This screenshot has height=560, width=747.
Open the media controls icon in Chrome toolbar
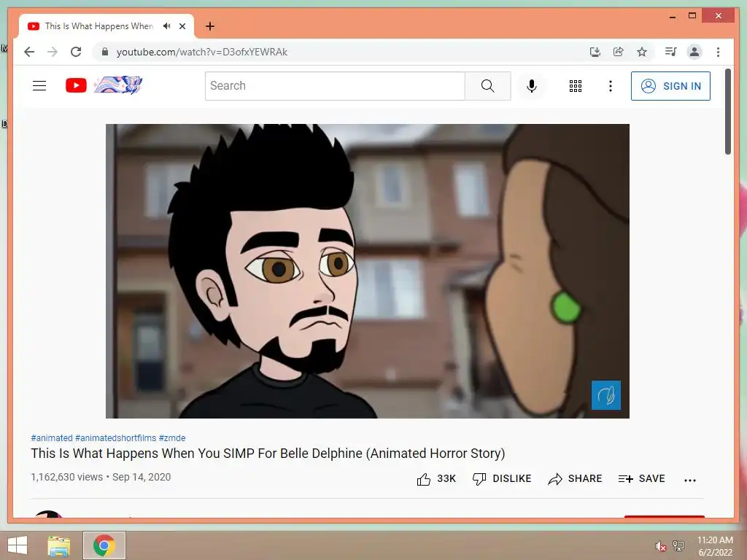(x=671, y=52)
